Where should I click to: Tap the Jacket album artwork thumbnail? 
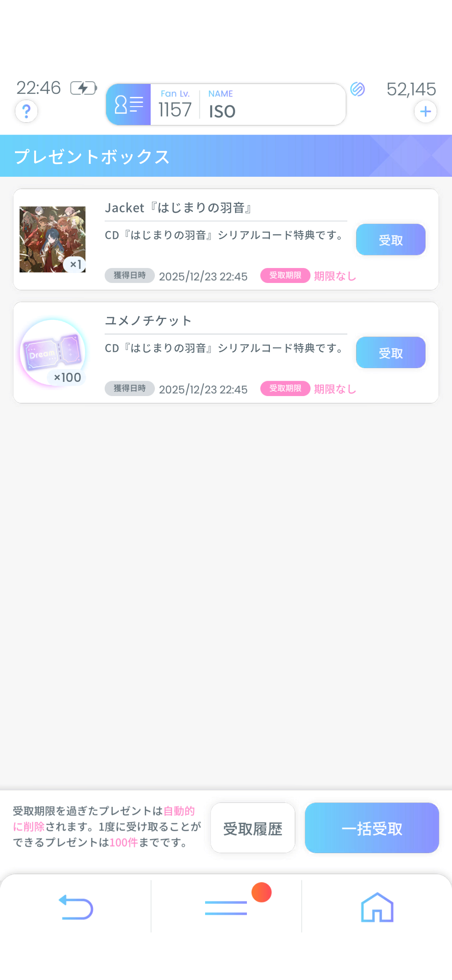(53, 239)
